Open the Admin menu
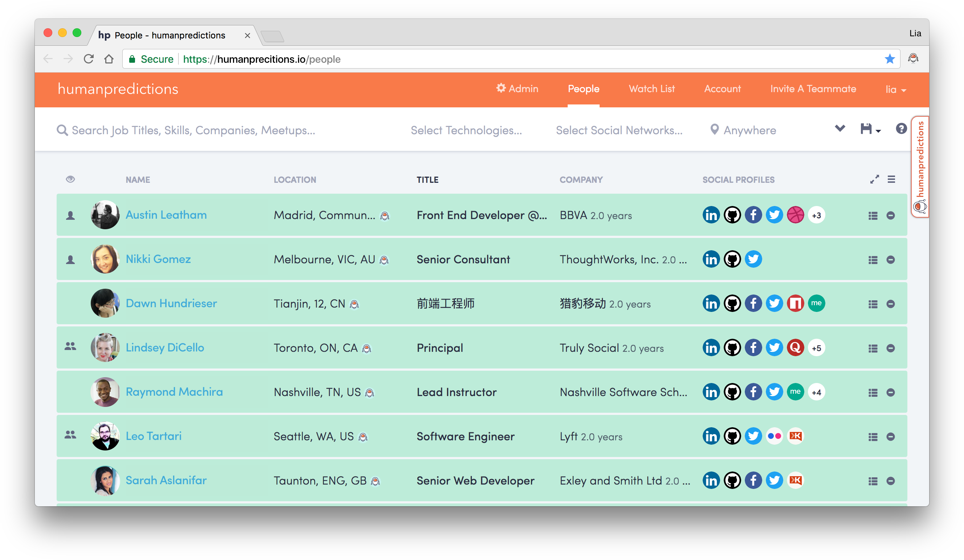The width and height of the screenshot is (964, 560). (x=517, y=88)
